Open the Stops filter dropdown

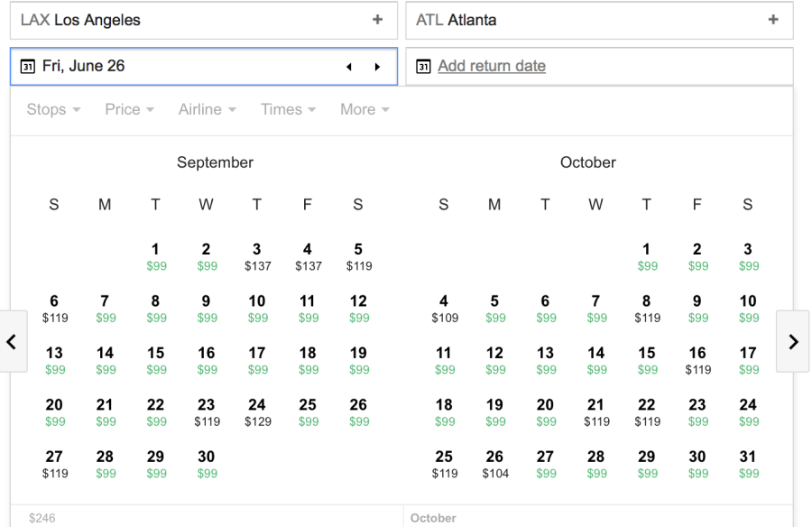(x=53, y=109)
